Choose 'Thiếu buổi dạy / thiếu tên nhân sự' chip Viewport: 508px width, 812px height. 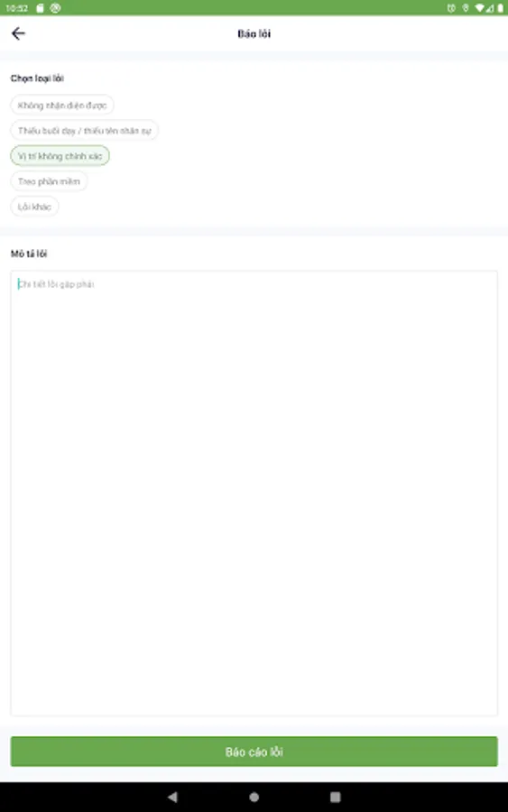[85, 131]
